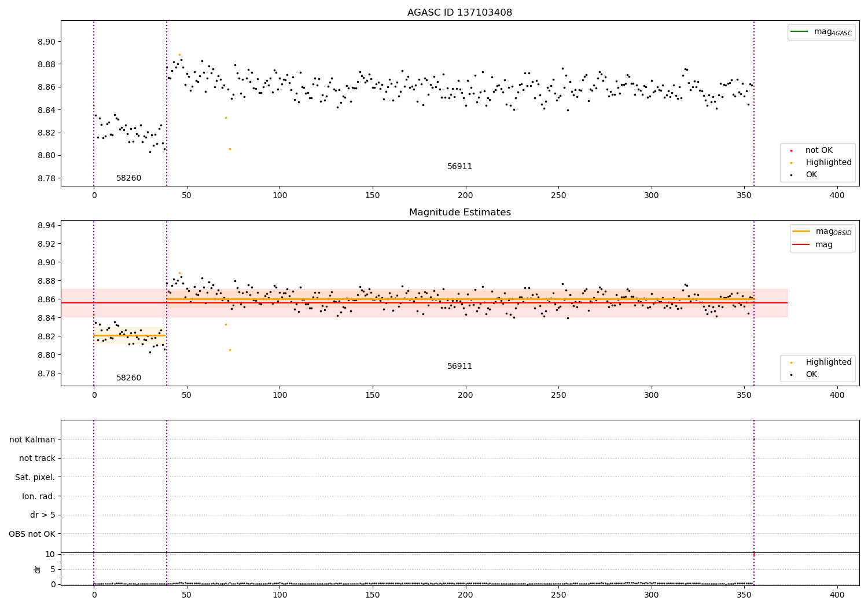868x608 pixels.
Task: Click the highest orange highlighted point in top plot
Action: [x=179, y=54]
